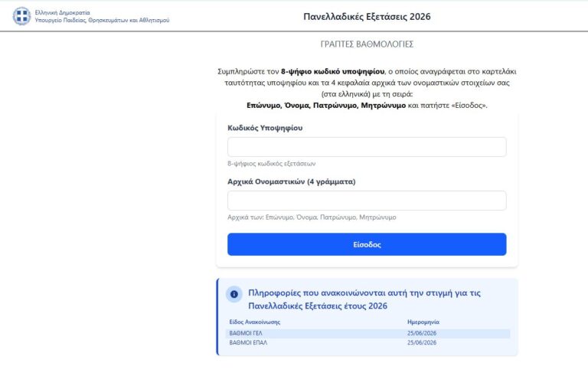Click the 8-ψήφιος κωδικός εξετάσεων hint

coord(272,163)
